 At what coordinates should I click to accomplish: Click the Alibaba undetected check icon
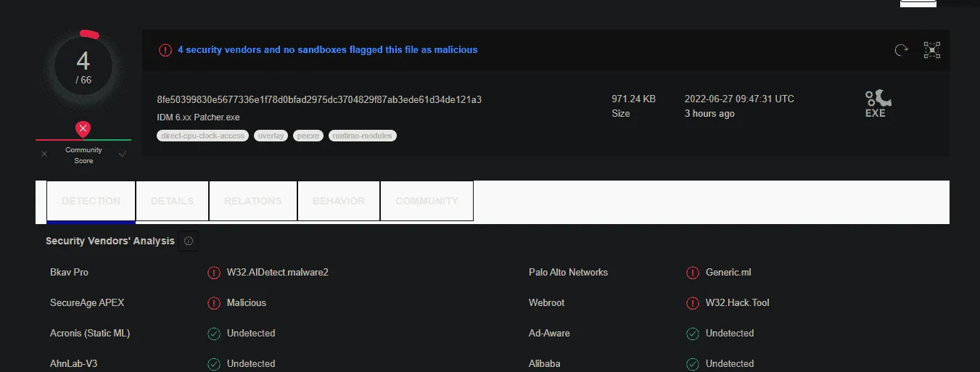[x=693, y=364]
